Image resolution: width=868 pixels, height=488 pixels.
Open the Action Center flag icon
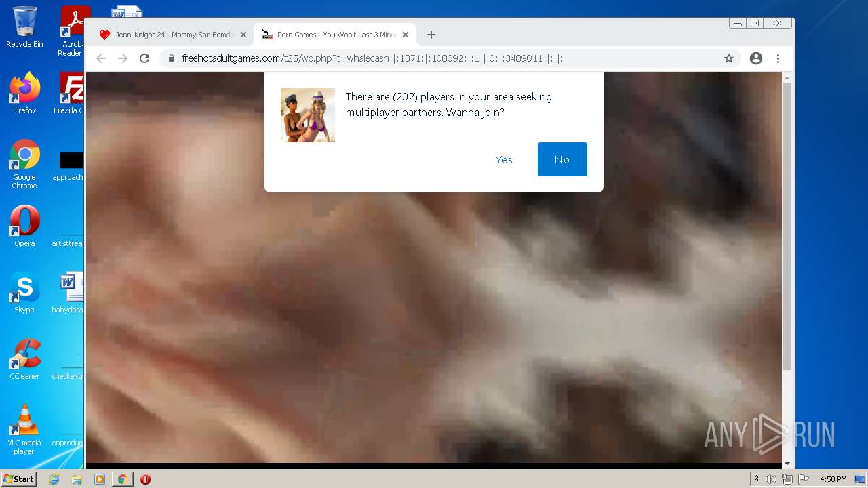click(804, 479)
